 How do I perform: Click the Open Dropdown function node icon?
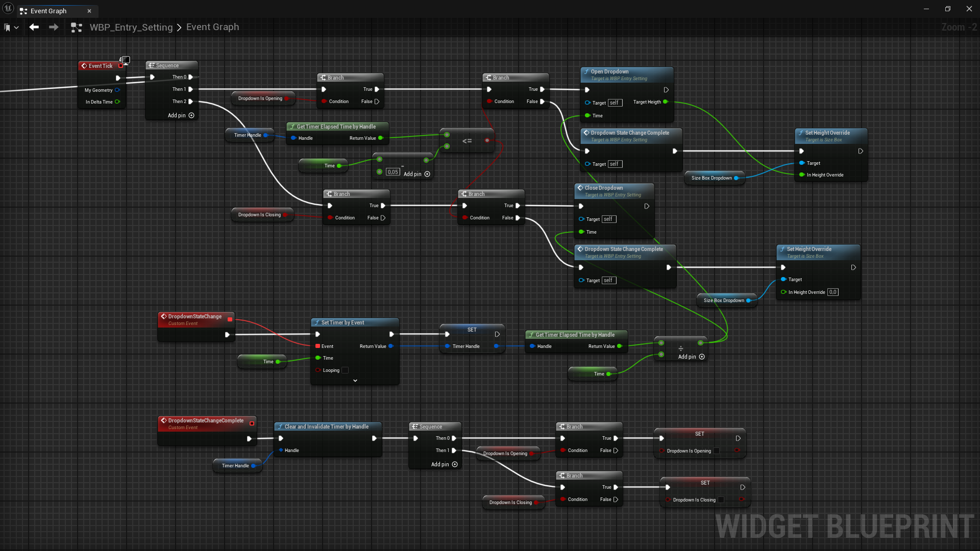tap(586, 72)
